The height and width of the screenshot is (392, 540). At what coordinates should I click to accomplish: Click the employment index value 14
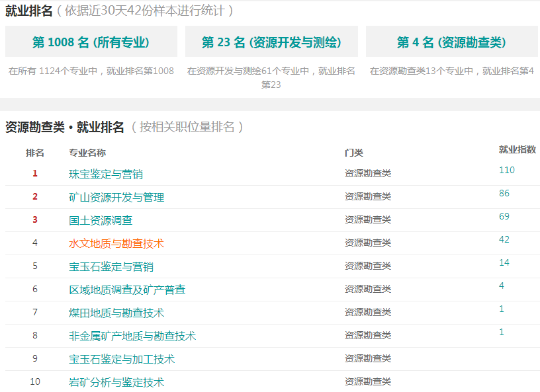(x=504, y=262)
